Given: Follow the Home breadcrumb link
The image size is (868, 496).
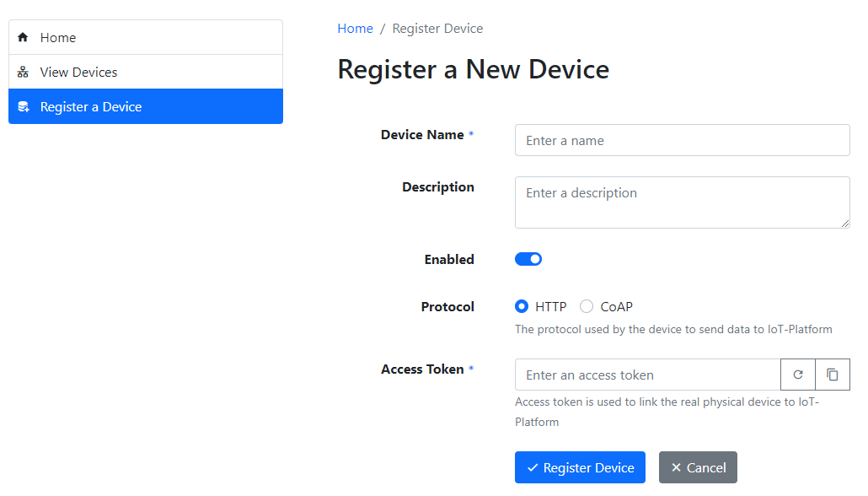Looking at the screenshot, I should click(x=355, y=29).
